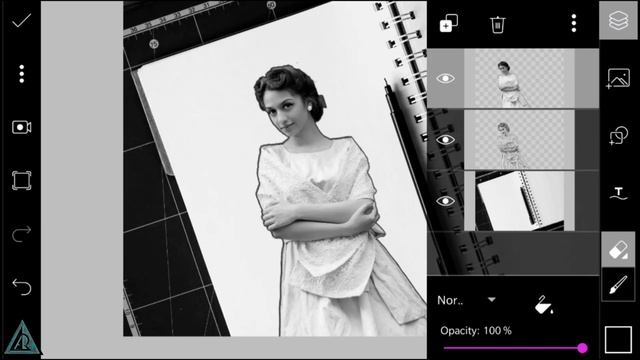Add a photo layer
Image resolution: width=640 pixels, height=360 pixels.
coord(618,78)
